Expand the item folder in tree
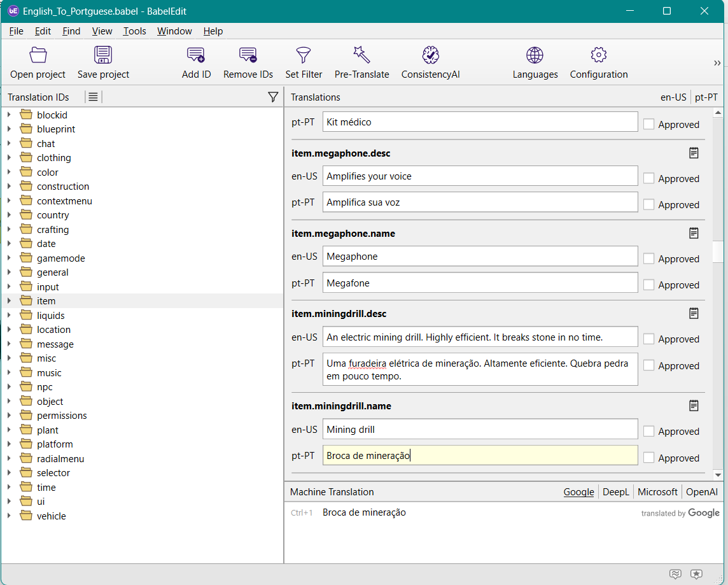The image size is (728, 585). (9, 301)
